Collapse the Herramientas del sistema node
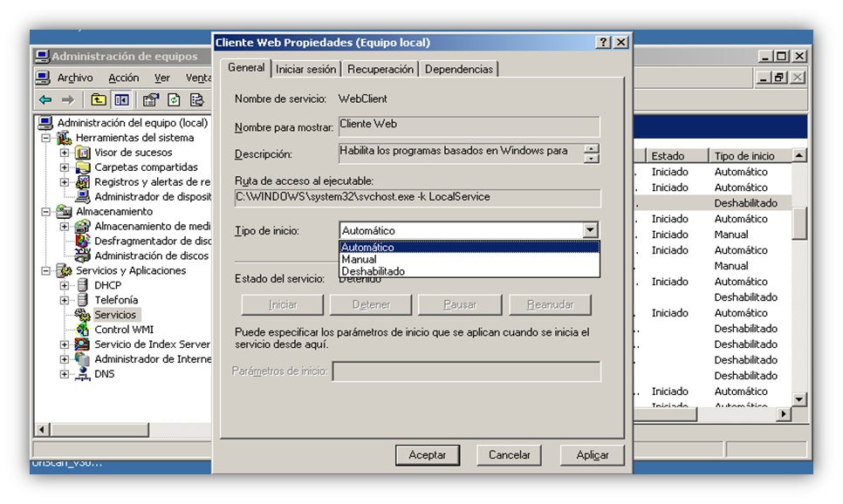Screen dimensions: 843x504 tap(46, 138)
